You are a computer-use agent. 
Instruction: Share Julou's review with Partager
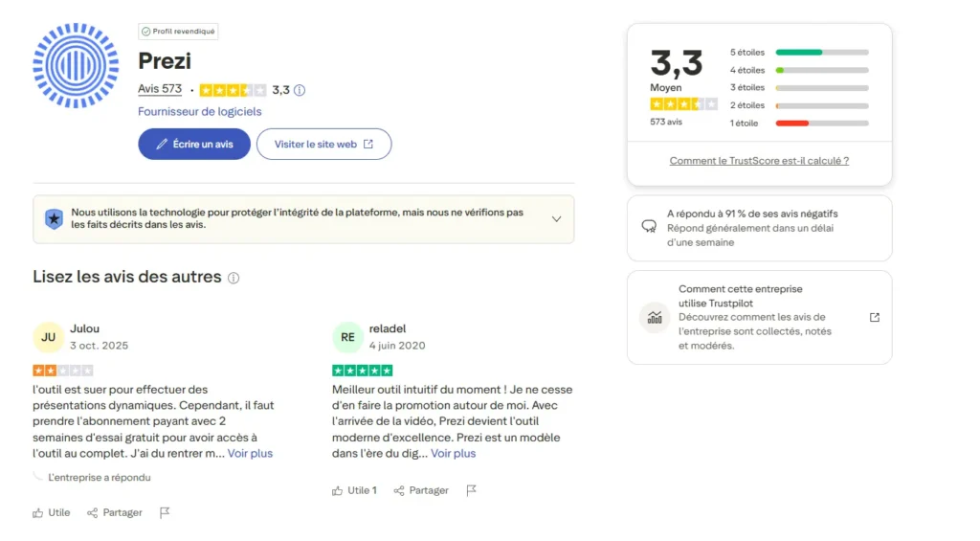pyautogui.click(x=115, y=512)
